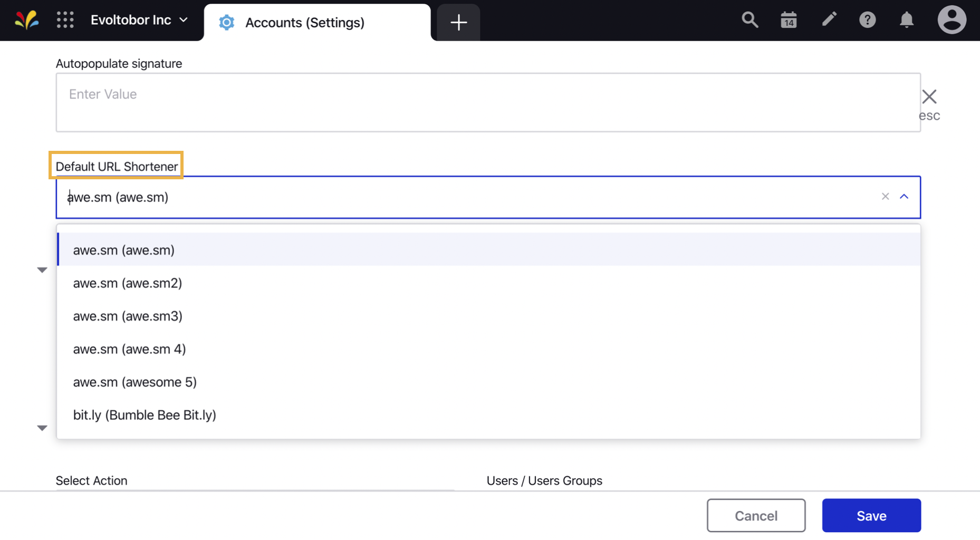Expand the Evoltobor Inc workspace dropdown

click(183, 20)
